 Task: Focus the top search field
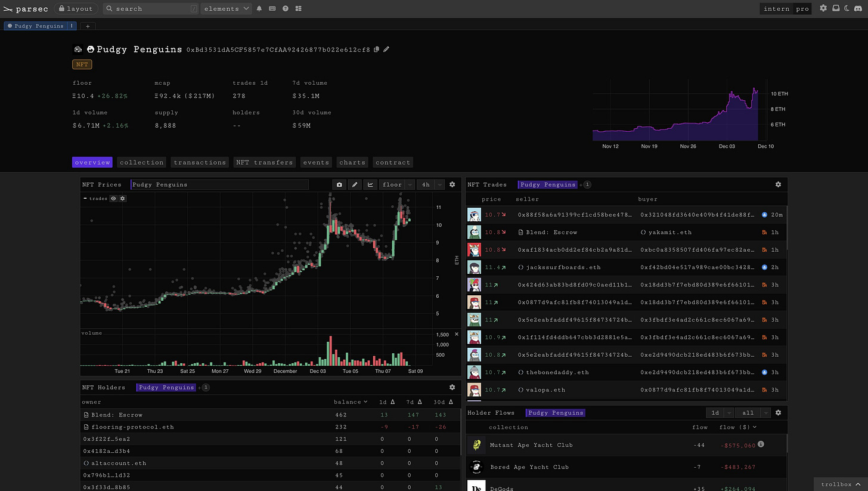click(x=151, y=8)
